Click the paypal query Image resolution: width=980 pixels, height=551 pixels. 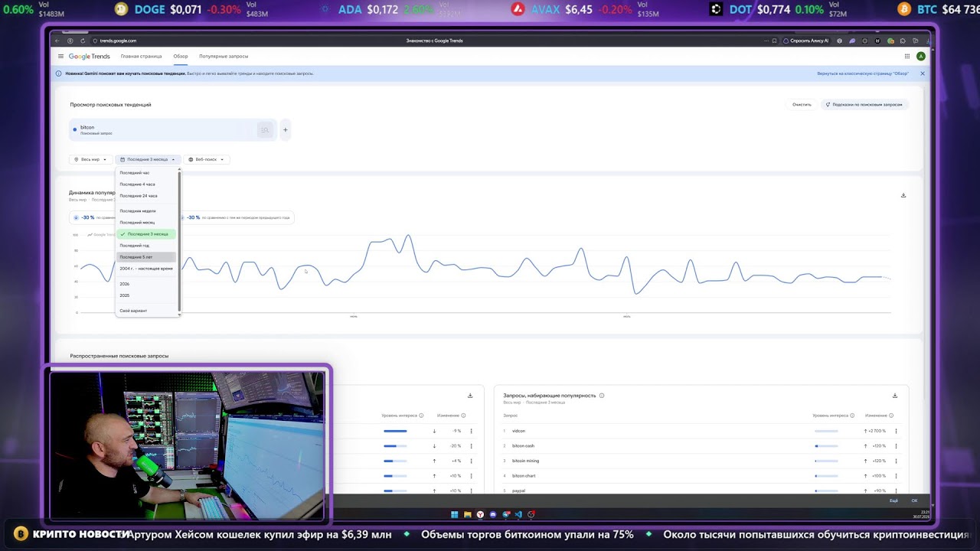click(x=518, y=491)
